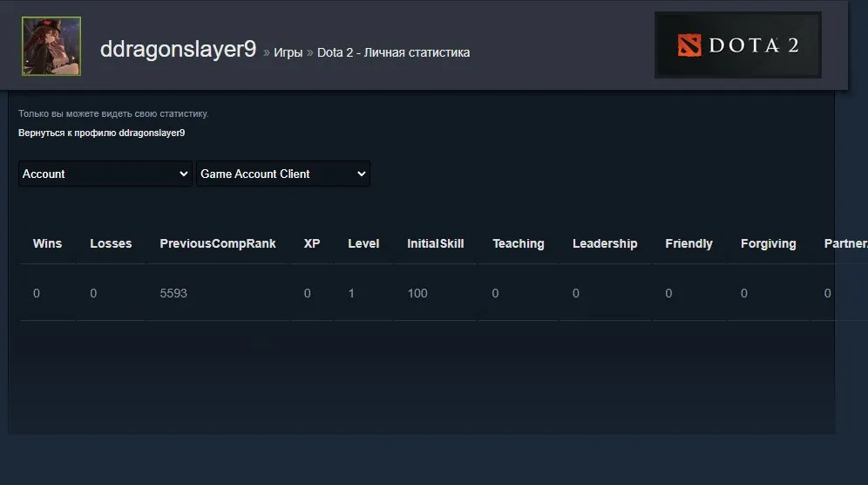868x485 pixels.
Task: Select the Losses value 0
Action: point(93,293)
